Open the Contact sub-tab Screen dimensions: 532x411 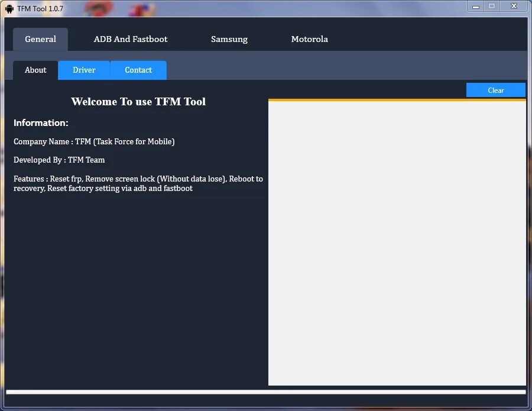click(138, 70)
